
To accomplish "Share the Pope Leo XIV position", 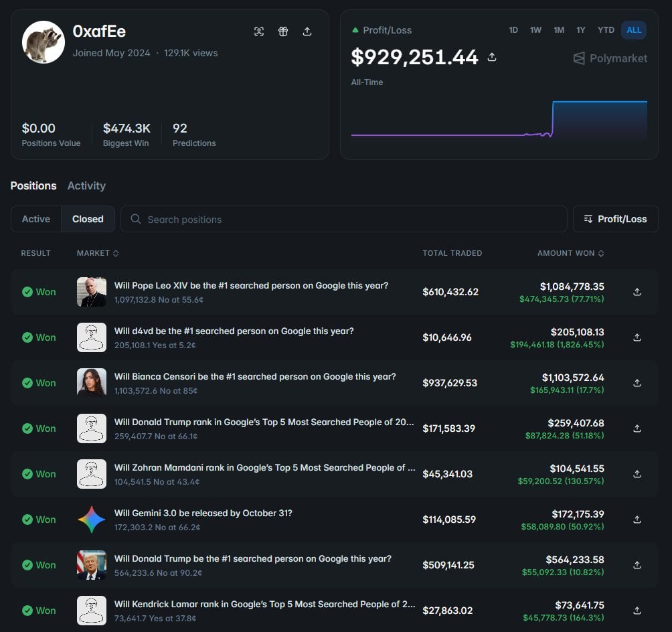I will (x=637, y=292).
